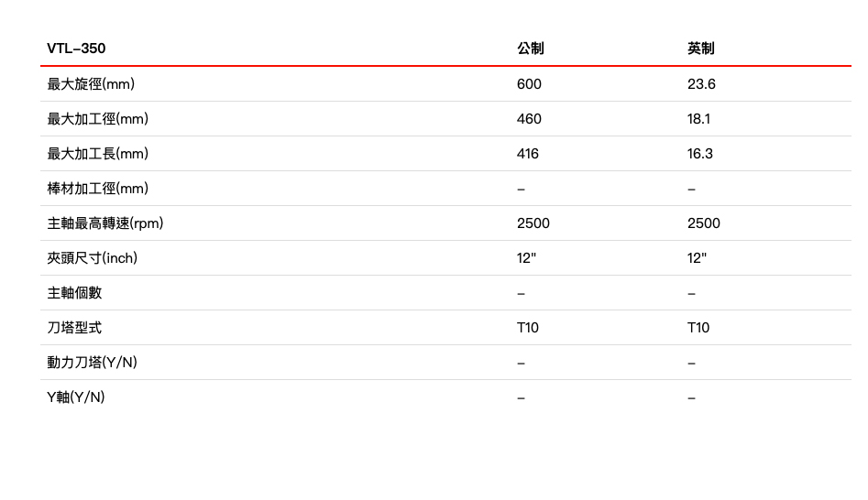868x500 pixels.
Task: Click the 主軸個數 row label
Action: click(75, 293)
